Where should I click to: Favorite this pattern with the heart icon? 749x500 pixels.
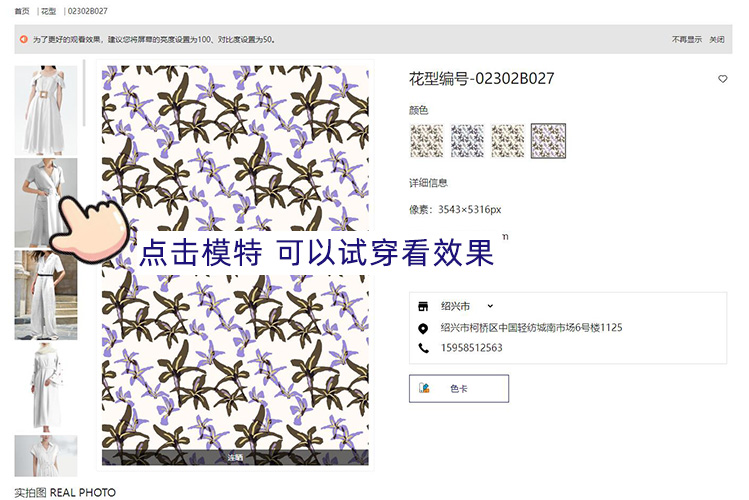tap(722, 79)
